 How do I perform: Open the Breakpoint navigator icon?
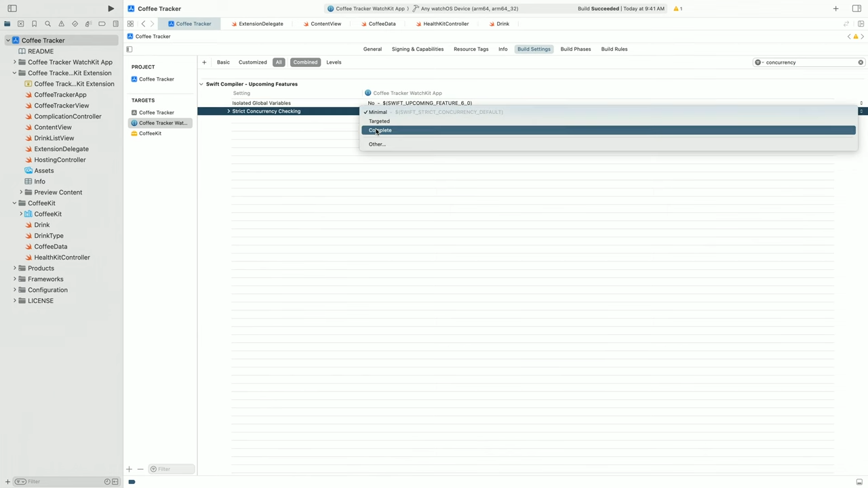[102, 24]
